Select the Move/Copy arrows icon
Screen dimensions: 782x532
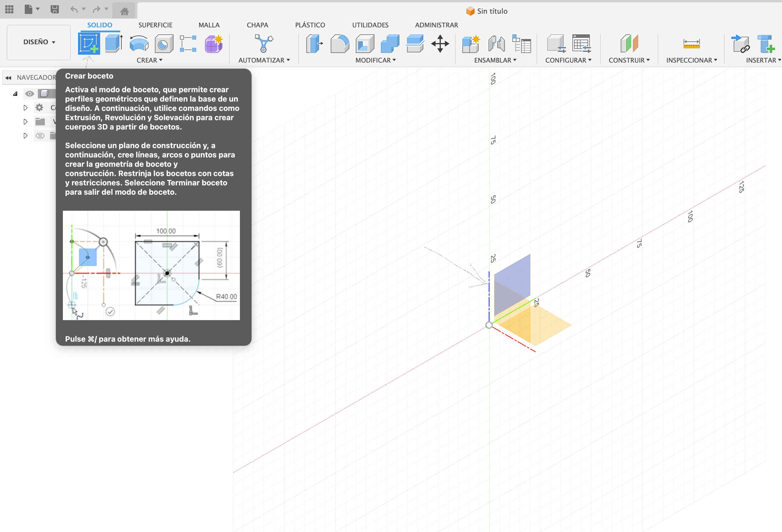(440, 44)
